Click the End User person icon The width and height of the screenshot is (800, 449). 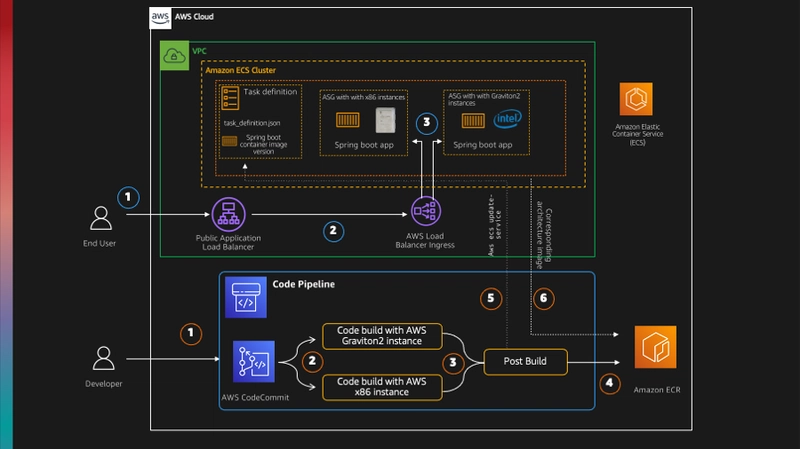(101, 218)
